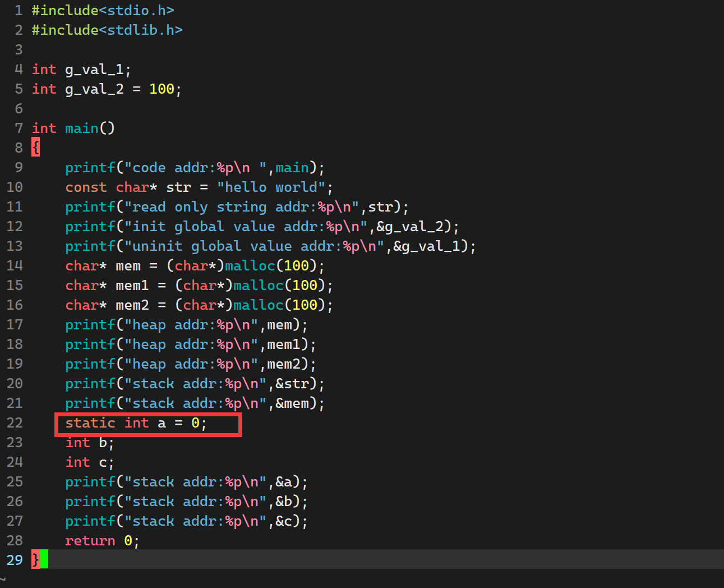
Task: Click the 'const char* str = "hello world"' line
Action: click(x=199, y=187)
